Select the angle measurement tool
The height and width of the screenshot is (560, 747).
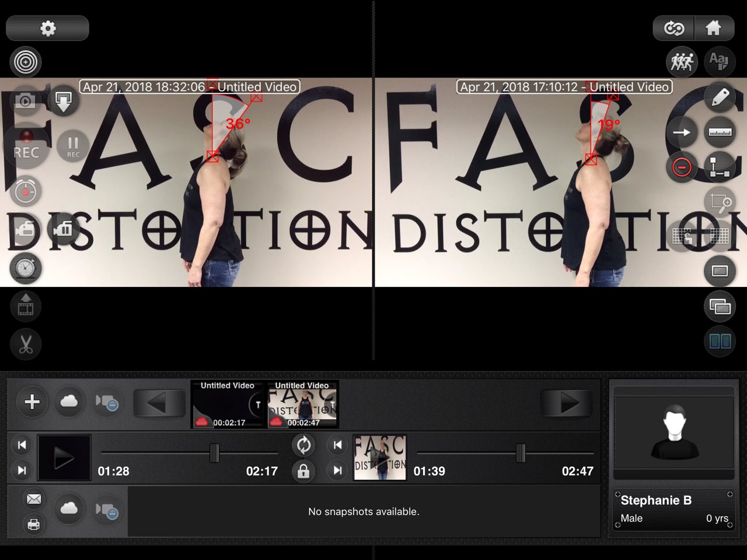pyautogui.click(x=720, y=167)
